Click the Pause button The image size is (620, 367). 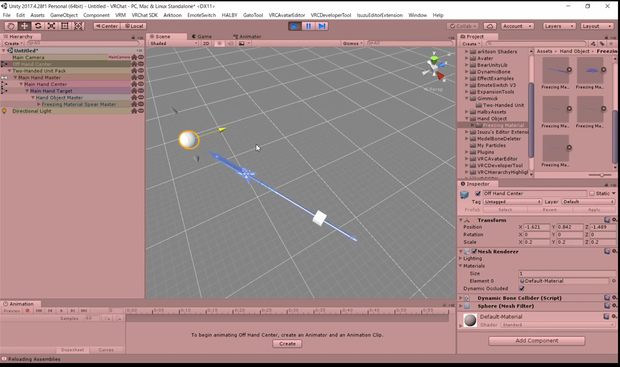(x=308, y=26)
